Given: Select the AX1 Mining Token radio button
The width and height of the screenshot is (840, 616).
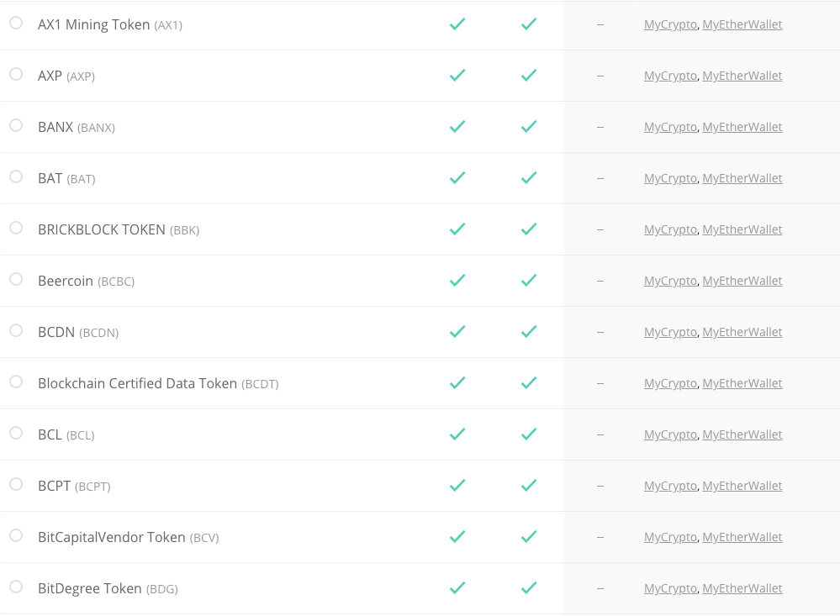Looking at the screenshot, I should tap(16, 23).
